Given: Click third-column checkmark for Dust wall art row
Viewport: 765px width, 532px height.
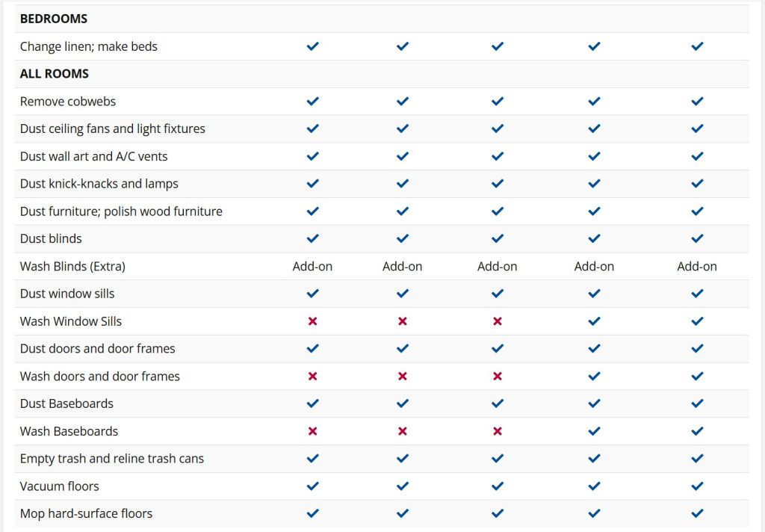Looking at the screenshot, I should pyautogui.click(x=498, y=157).
